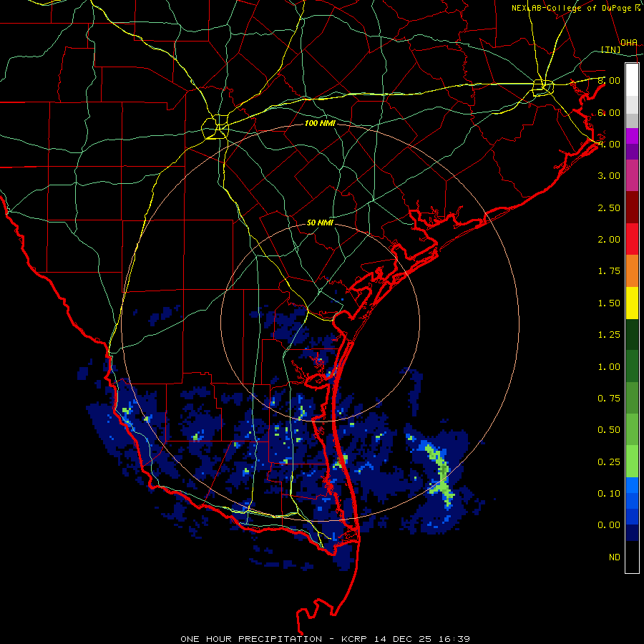The image size is (644, 644).
Task: Click the 1.75 legend value
Action: click(x=609, y=271)
